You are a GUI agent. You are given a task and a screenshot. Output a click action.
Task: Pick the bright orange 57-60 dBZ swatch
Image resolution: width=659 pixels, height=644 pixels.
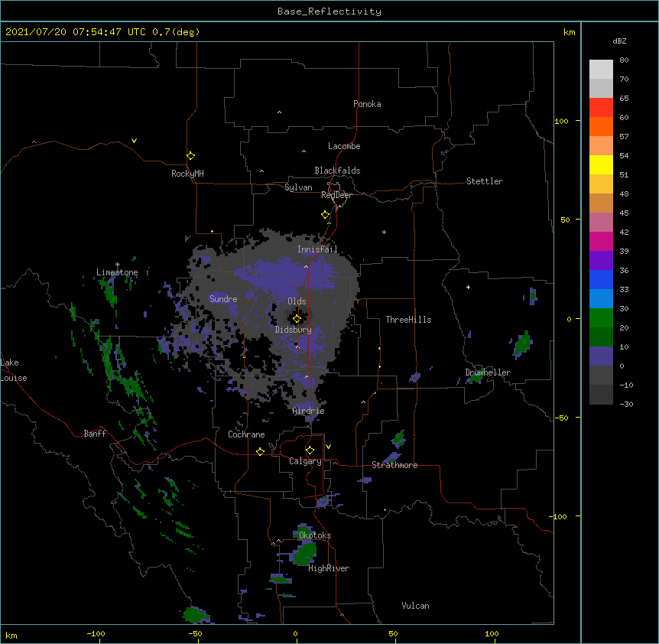pyautogui.click(x=601, y=126)
